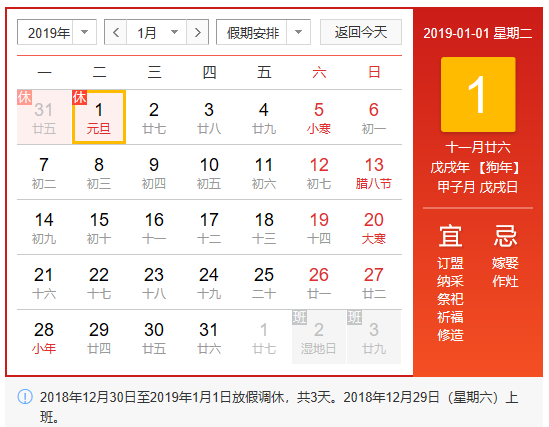Click 班 badge on February 2
Image resolution: width=549 pixels, height=427 pixels.
coord(300,317)
